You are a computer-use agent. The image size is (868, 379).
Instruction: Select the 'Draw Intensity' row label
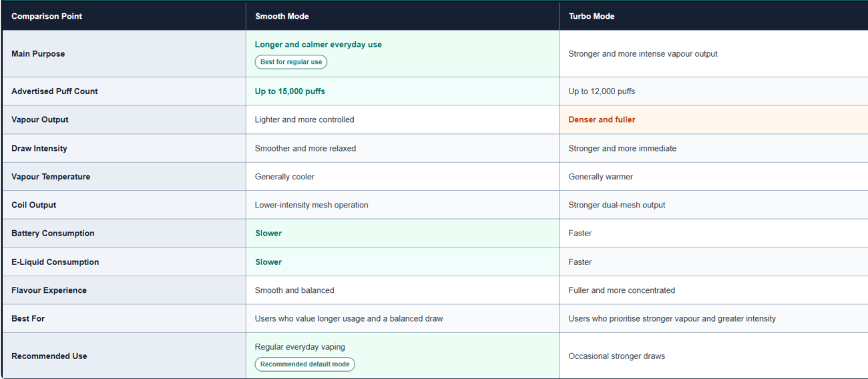[x=39, y=149]
